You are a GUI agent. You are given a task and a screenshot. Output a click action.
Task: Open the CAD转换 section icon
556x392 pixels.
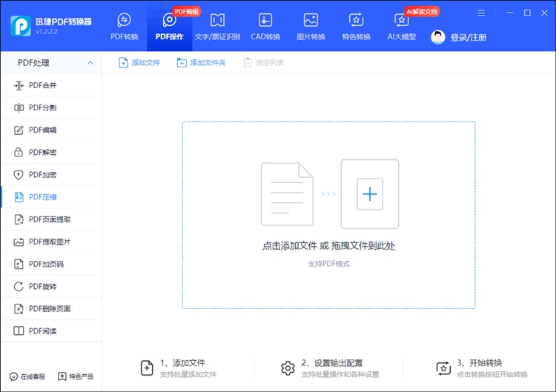tap(265, 20)
